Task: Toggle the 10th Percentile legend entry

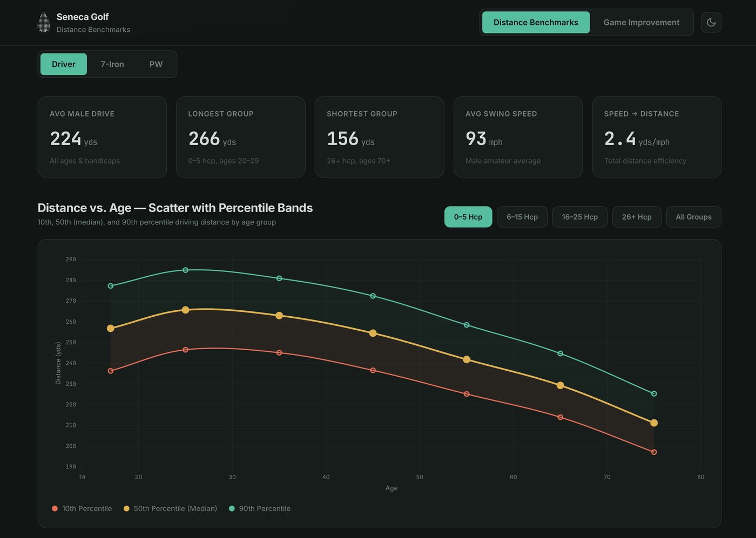Action: [82, 508]
